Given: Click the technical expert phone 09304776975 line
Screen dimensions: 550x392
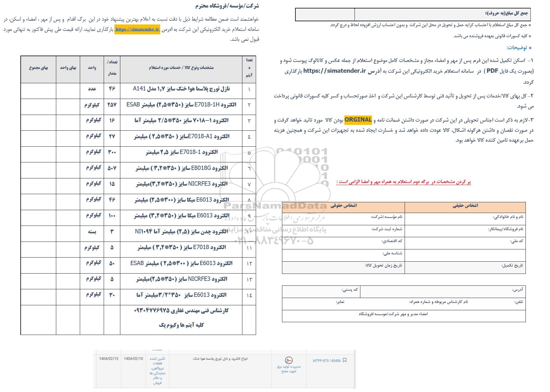Looking at the screenshot, I should pos(181,311).
